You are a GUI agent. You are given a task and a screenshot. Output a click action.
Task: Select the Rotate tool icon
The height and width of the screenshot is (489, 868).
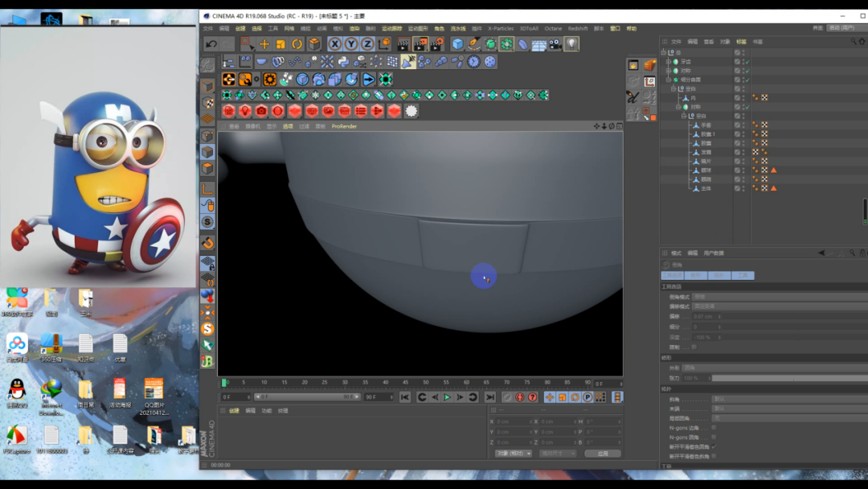pyautogui.click(x=297, y=43)
